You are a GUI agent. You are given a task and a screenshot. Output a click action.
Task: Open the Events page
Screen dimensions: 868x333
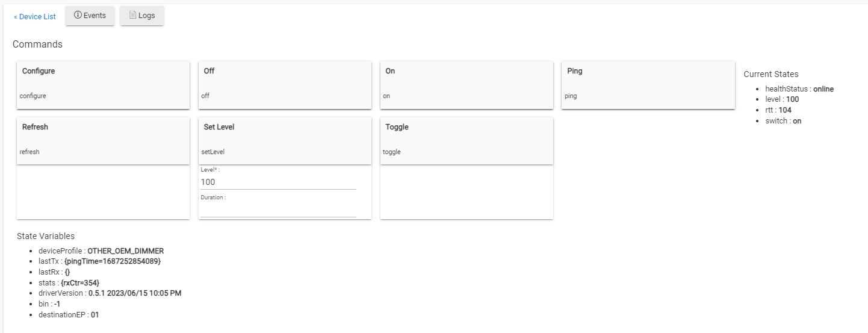pos(90,16)
